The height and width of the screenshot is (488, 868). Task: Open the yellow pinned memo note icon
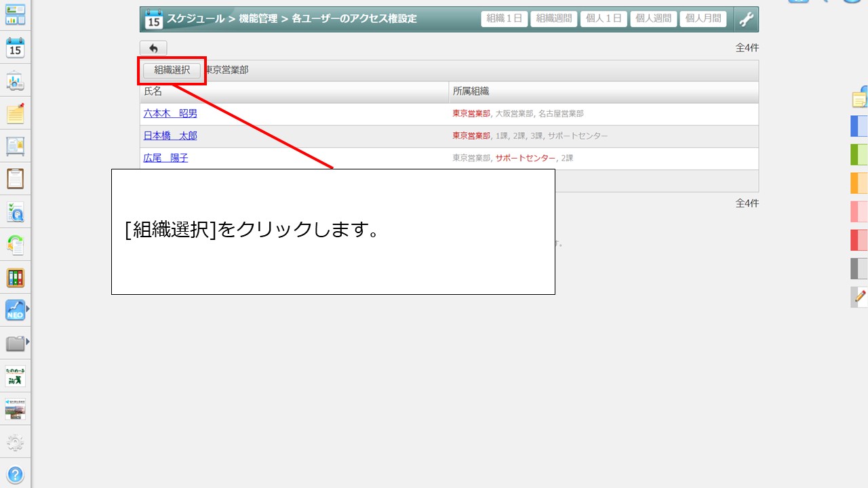[x=15, y=113]
